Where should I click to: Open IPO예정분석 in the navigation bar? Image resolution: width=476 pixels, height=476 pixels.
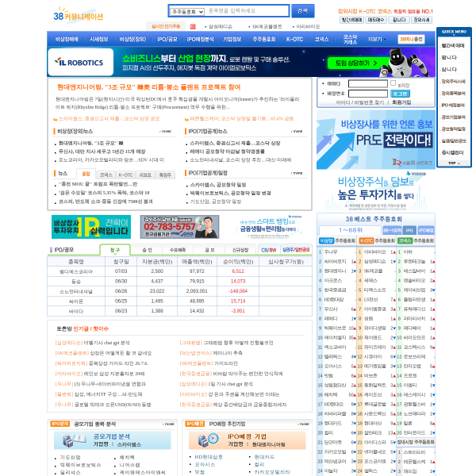tap(201, 39)
